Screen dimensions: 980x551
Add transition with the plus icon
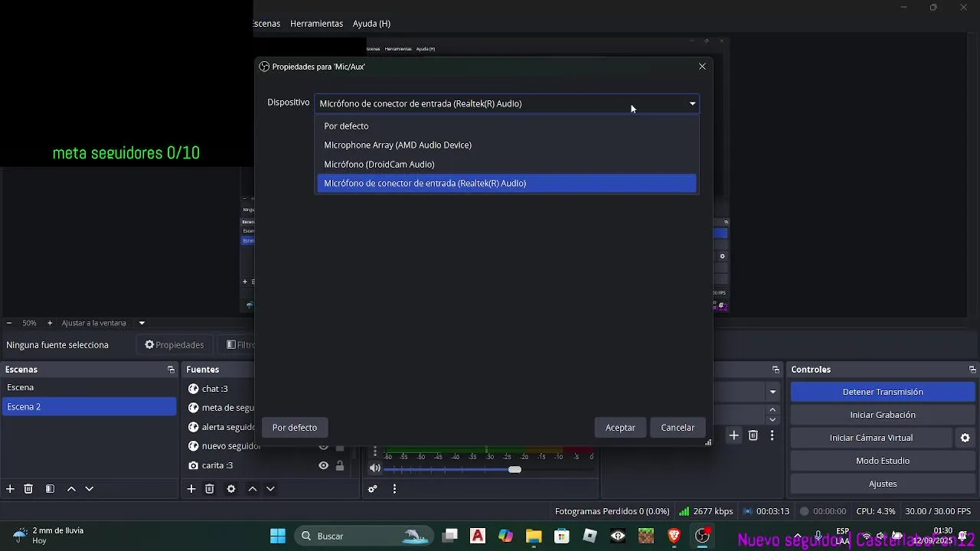pyautogui.click(x=733, y=435)
